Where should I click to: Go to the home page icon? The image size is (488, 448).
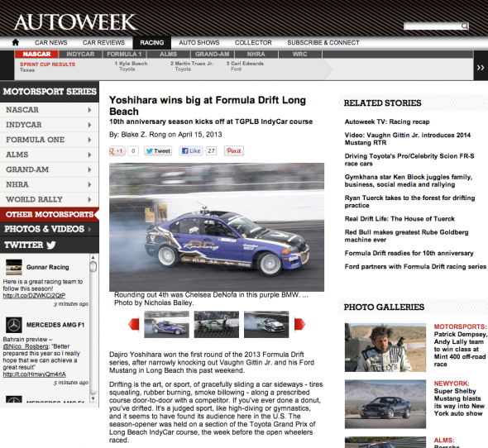(x=15, y=43)
